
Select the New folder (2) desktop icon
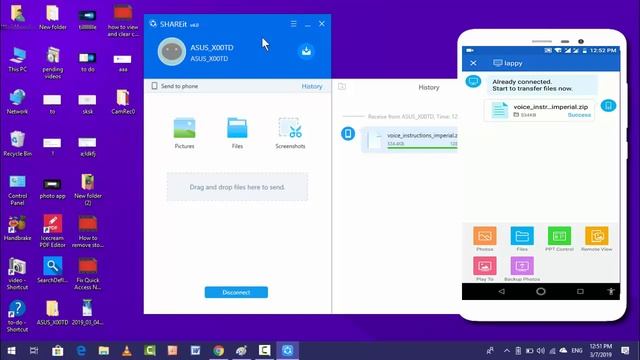(88, 189)
